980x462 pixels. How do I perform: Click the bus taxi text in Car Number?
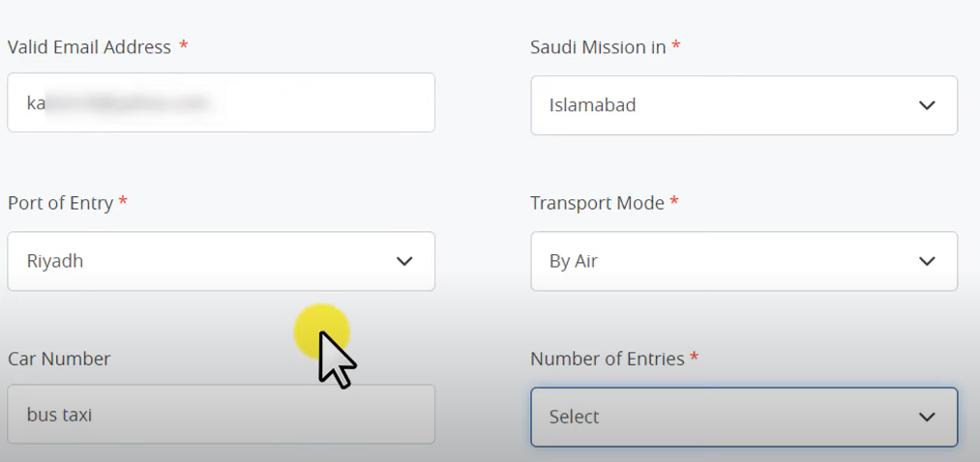tap(59, 415)
